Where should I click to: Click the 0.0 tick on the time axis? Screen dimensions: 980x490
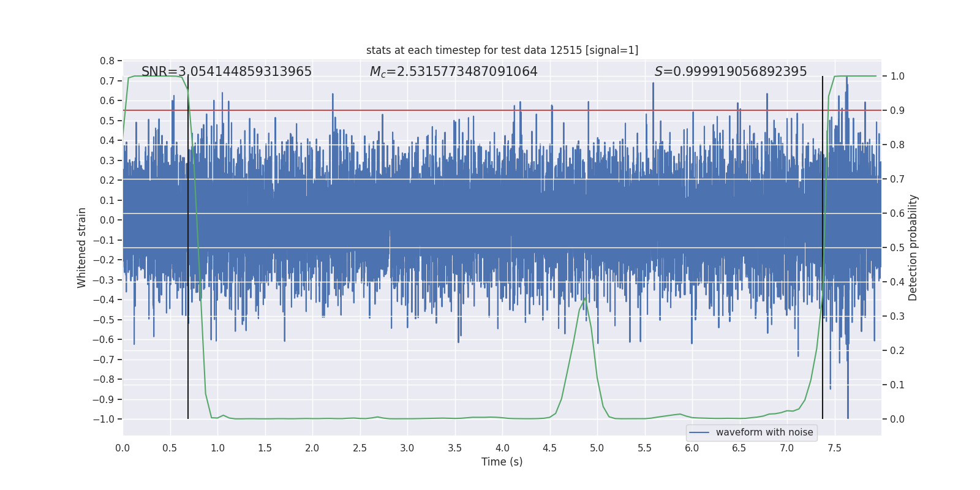coord(123,448)
